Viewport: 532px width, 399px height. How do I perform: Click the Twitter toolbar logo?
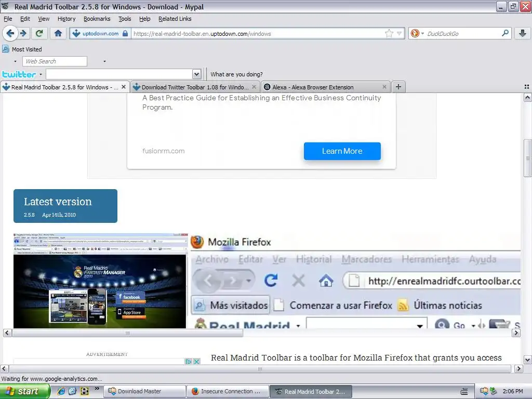point(19,74)
